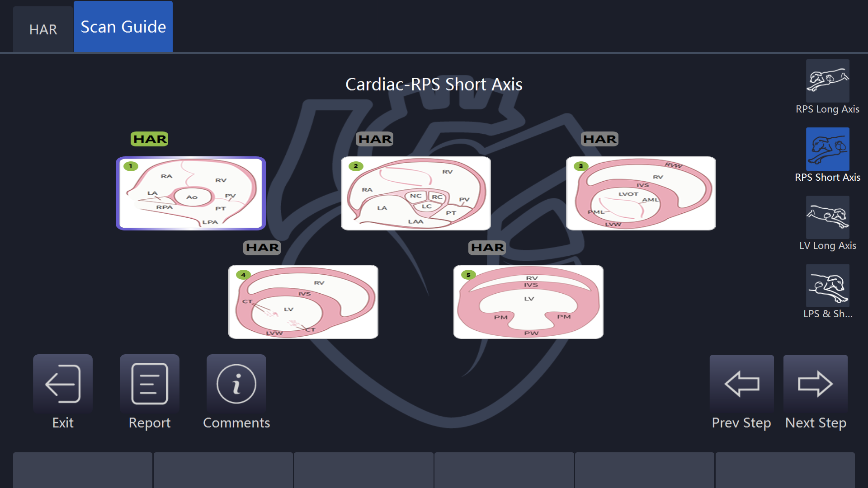Image resolution: width=868 pixels, height=488 pixels.
Task: Toggle the HAR badge above view 3
Action: (x=600, y=139)
